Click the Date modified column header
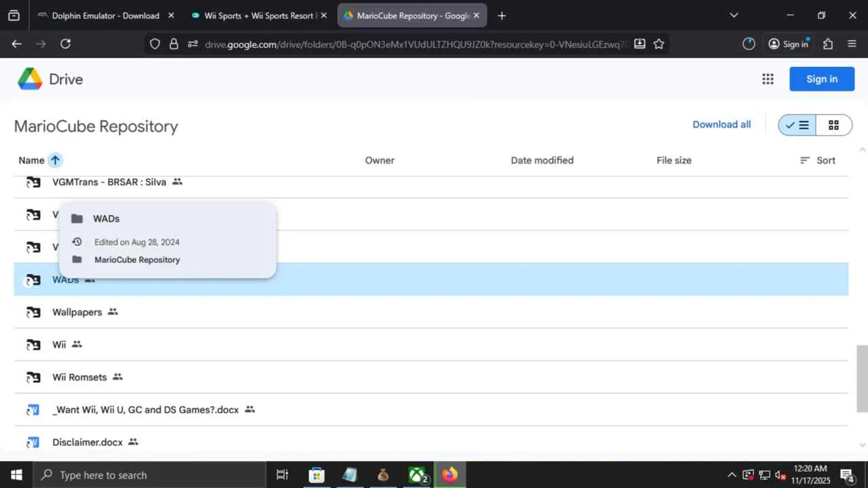Image resolution: width=868 pixels, height=488 pixels. click(542, 161)
